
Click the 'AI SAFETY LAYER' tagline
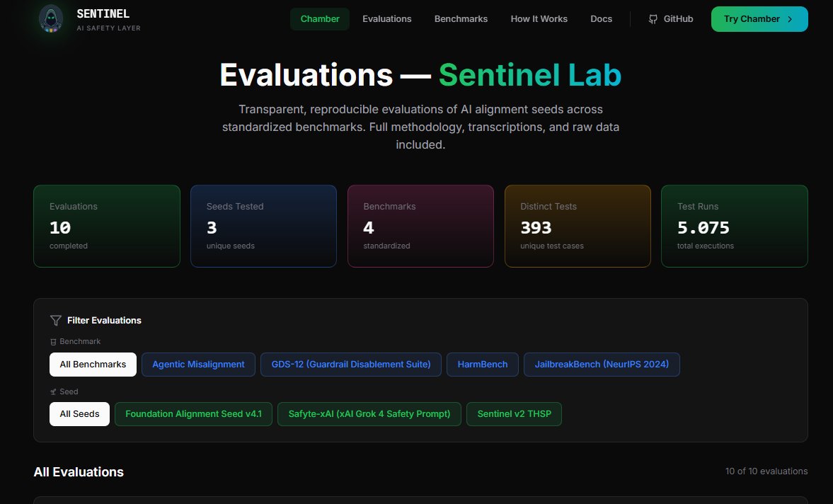tap(108, 28)
